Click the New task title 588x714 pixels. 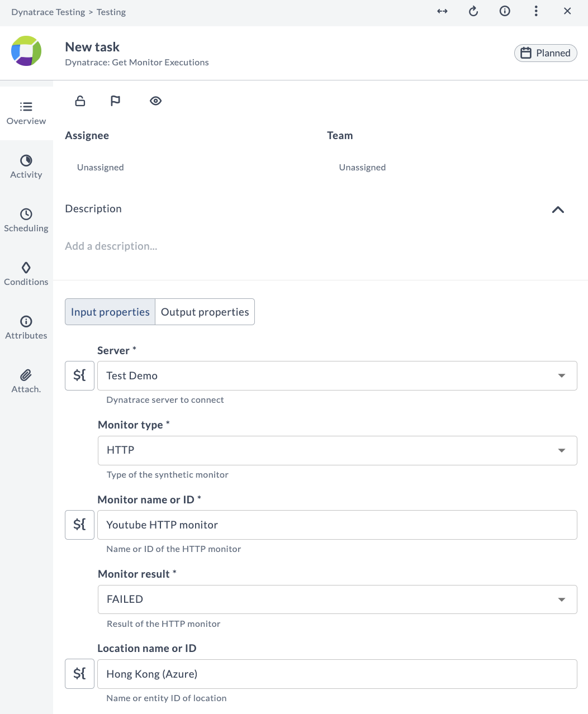tap(92, 47)
